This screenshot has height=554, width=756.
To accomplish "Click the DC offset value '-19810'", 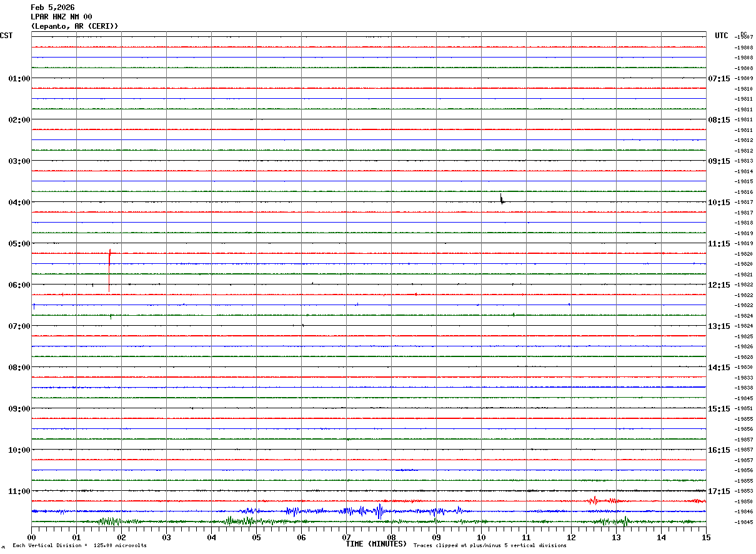I will click(x=744, y=89).
